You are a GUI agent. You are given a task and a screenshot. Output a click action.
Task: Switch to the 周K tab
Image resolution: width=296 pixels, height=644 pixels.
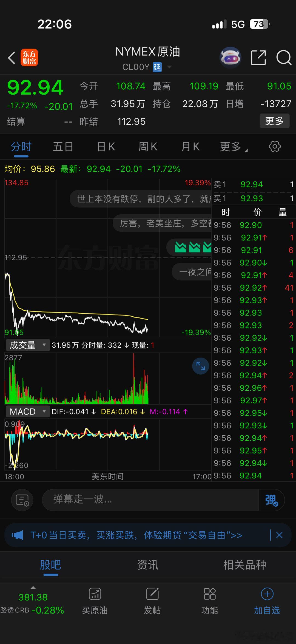pos(148,147)
